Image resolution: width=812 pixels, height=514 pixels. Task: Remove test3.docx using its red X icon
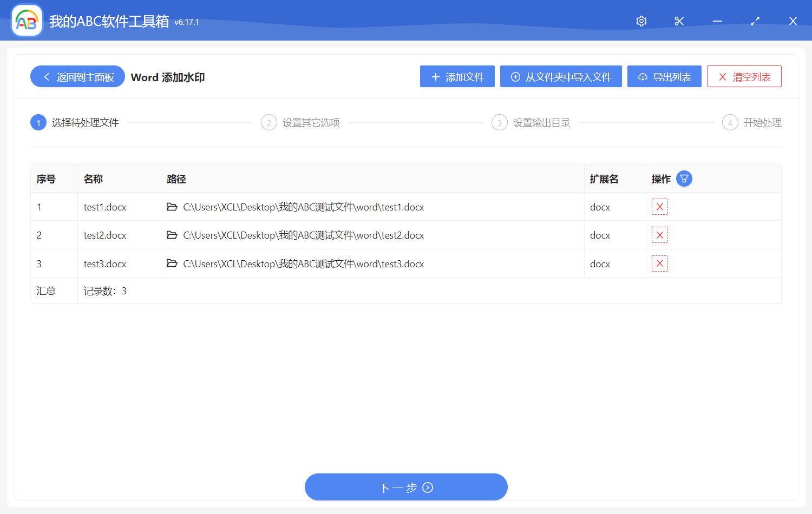click(x=660, y=263)
